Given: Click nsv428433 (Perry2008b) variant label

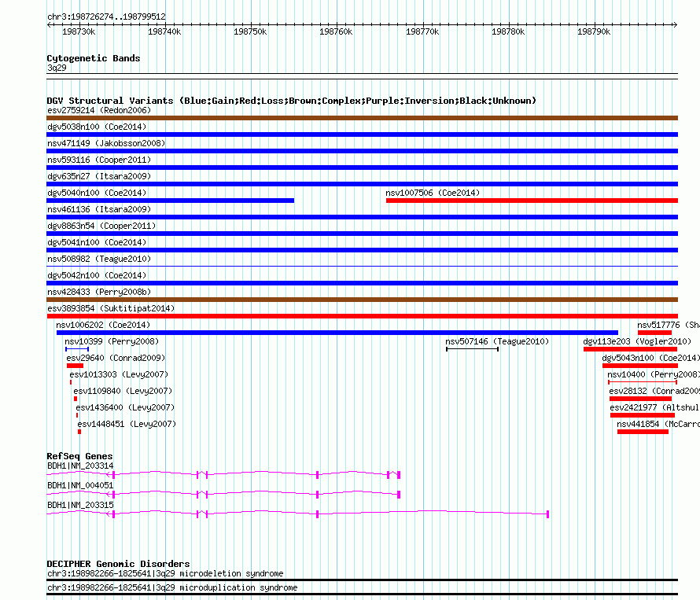Looking at the screenshot, I should click(x=99, y=292).
